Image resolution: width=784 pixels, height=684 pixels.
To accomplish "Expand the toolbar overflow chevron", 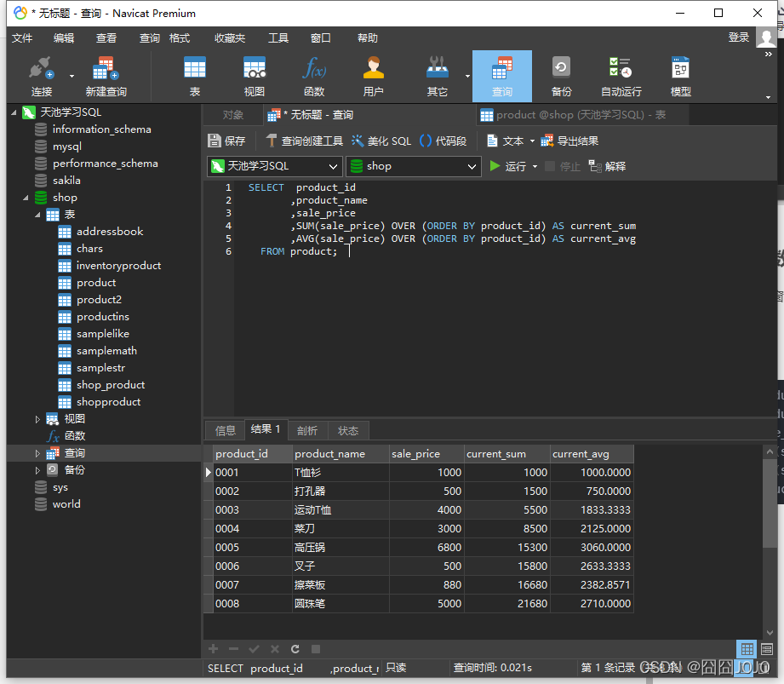I will point(769,55).
